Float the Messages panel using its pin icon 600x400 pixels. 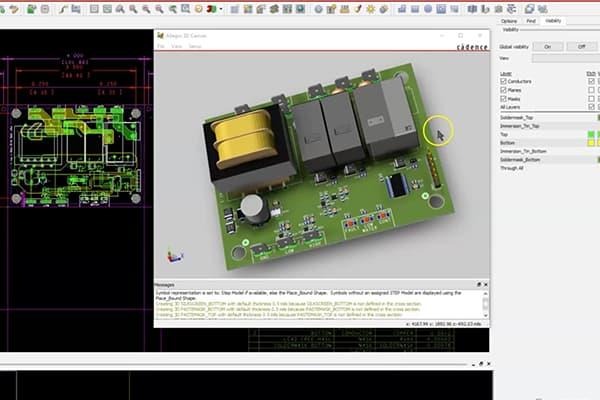479,284
